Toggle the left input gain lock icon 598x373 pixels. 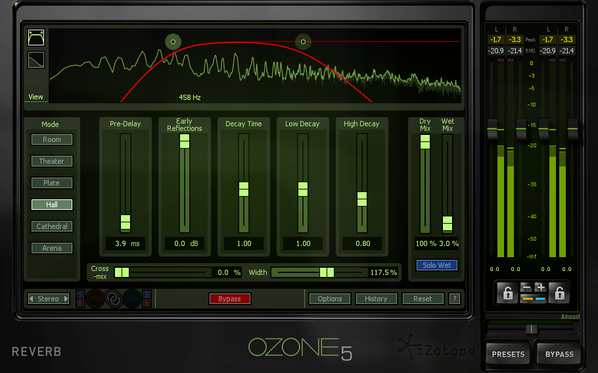point(507,293)
